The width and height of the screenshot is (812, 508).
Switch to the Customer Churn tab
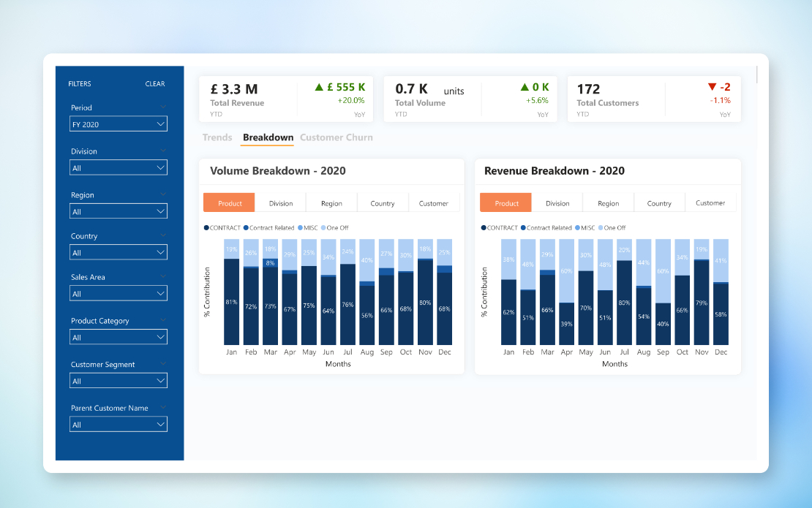click(x=336, y=137)
